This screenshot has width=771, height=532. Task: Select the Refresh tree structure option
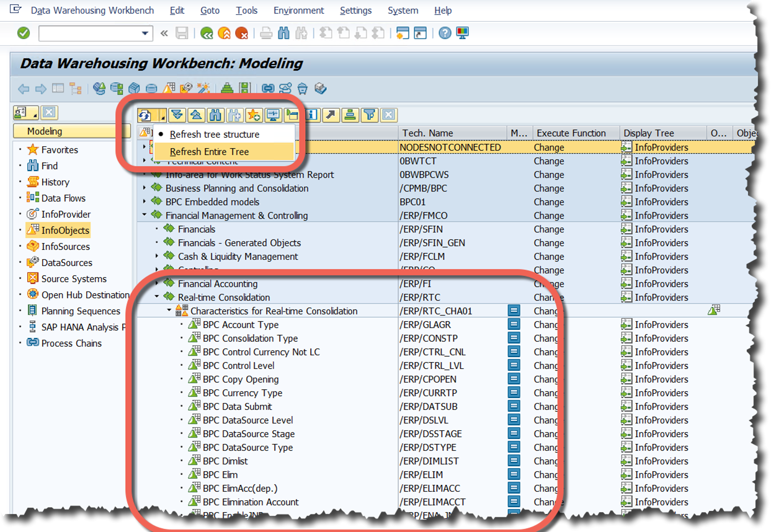point(214,135)
